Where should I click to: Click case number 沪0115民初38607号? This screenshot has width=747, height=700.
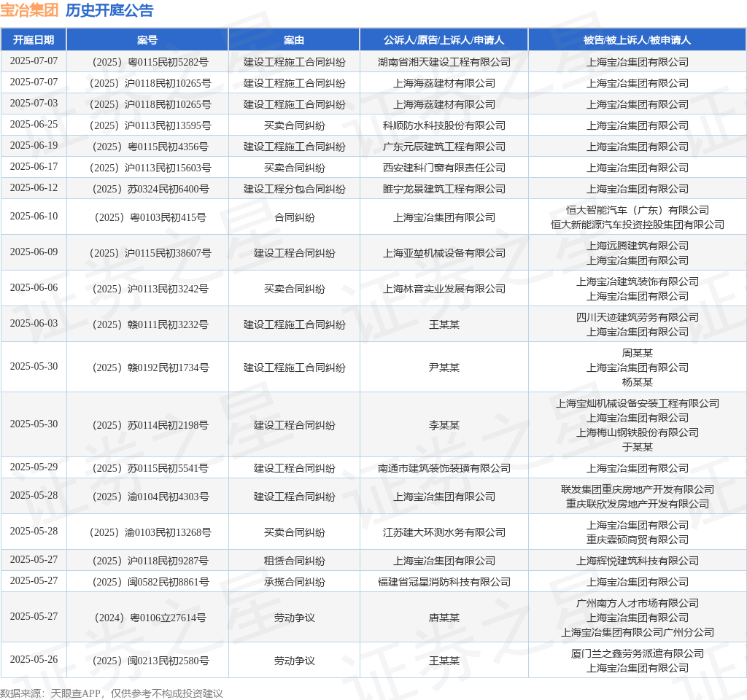[x=150, y=253]
